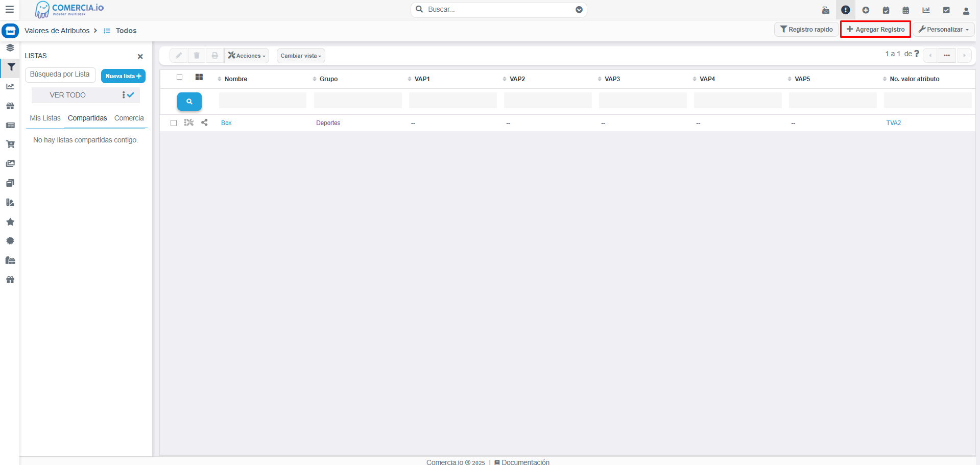Click the print toolbar icon
980x465 pixels.
215,56
